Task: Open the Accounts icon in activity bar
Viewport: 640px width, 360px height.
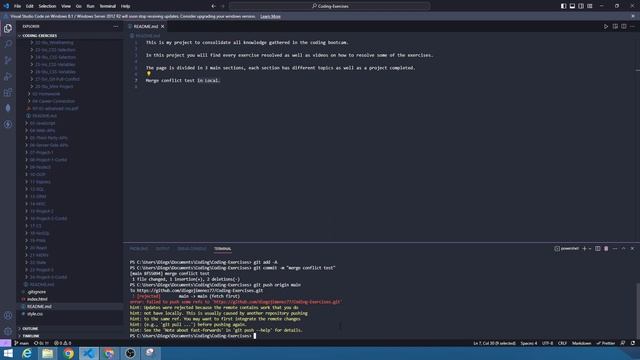Action: pos(8,315)
